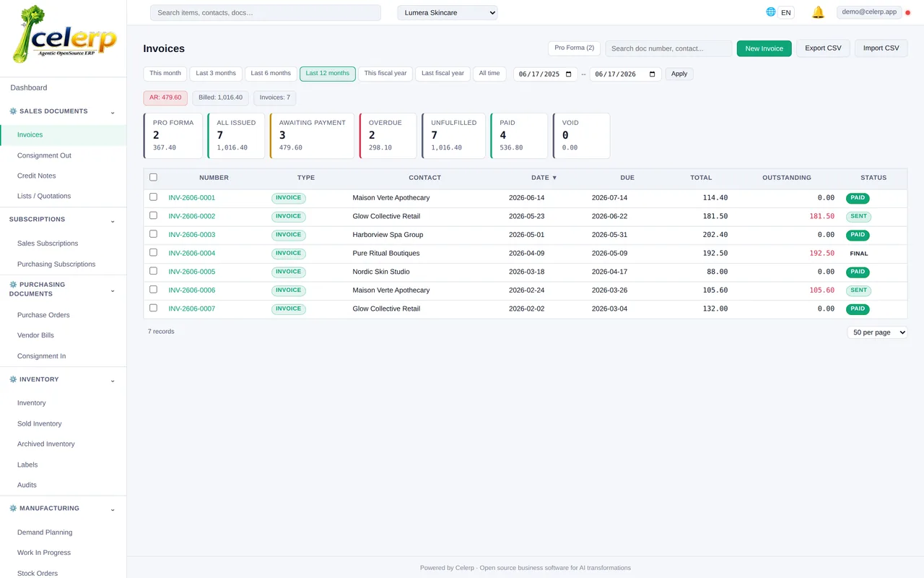Viewport: 924px width, 578px height.
Task: Click the Export CSV button
Action: [x=823, y=48]
